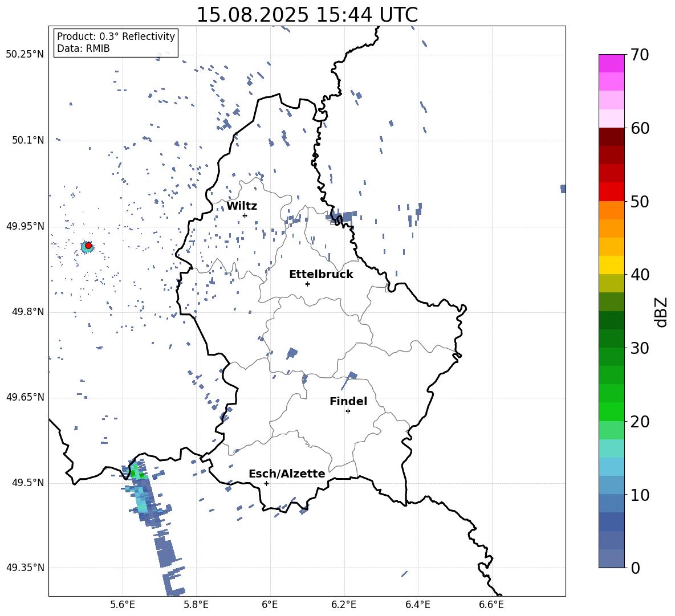Click the bright red colorbar segment above 50
Image resolution: width=675 pixels, height=616 pixels.
pyautogui.click(x=612, y=192)
